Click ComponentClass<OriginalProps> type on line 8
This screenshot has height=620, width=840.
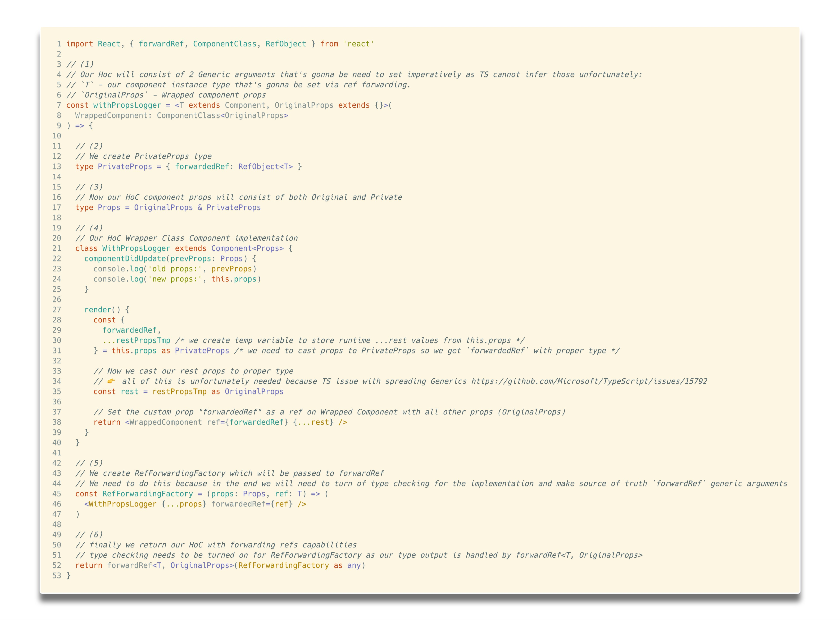[222, 116]
